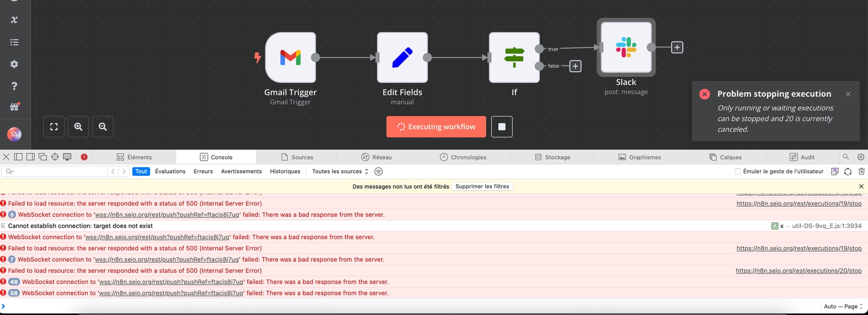Select the If node
This screenshot has height=315, width=868.
[514, 57]
